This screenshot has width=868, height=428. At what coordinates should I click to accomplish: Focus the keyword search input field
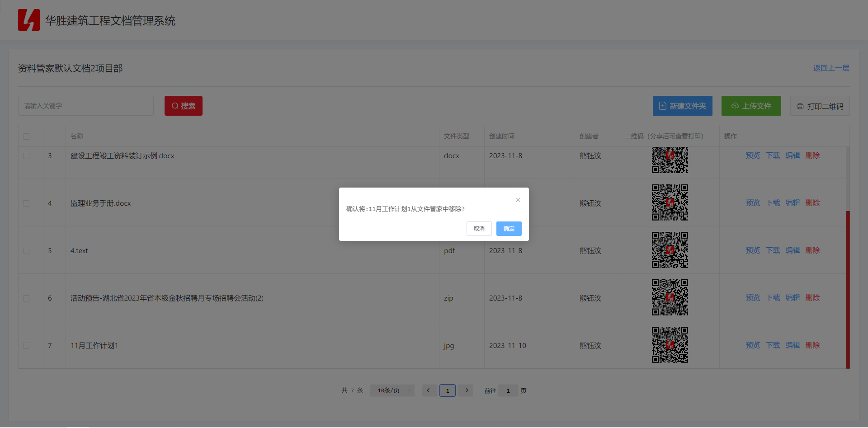(86, 106)
